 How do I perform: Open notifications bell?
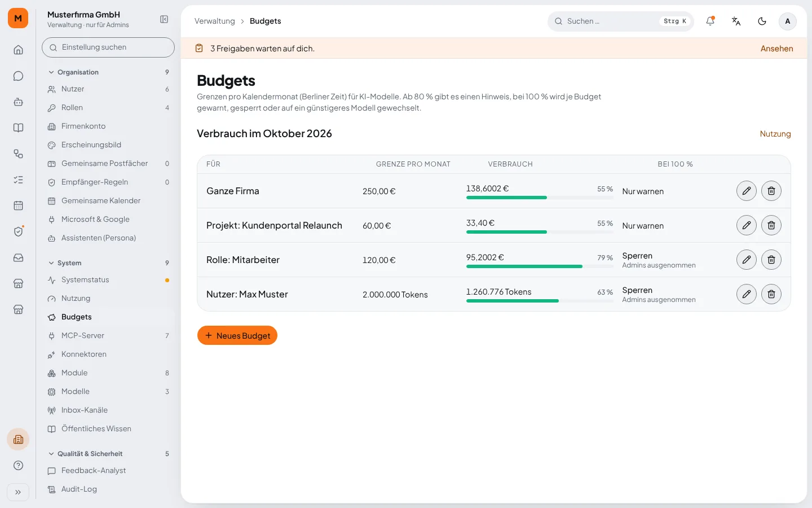[x=710, y=21]
